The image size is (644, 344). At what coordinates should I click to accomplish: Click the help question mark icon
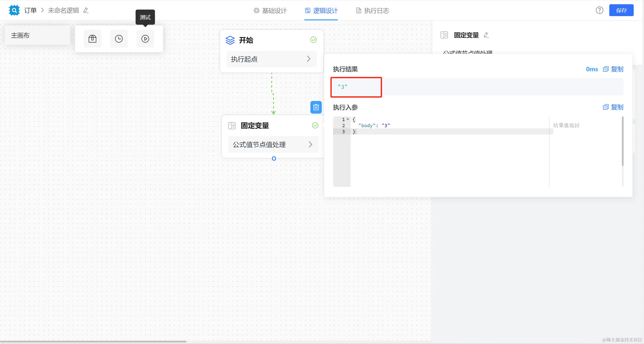tap(599, 10)
